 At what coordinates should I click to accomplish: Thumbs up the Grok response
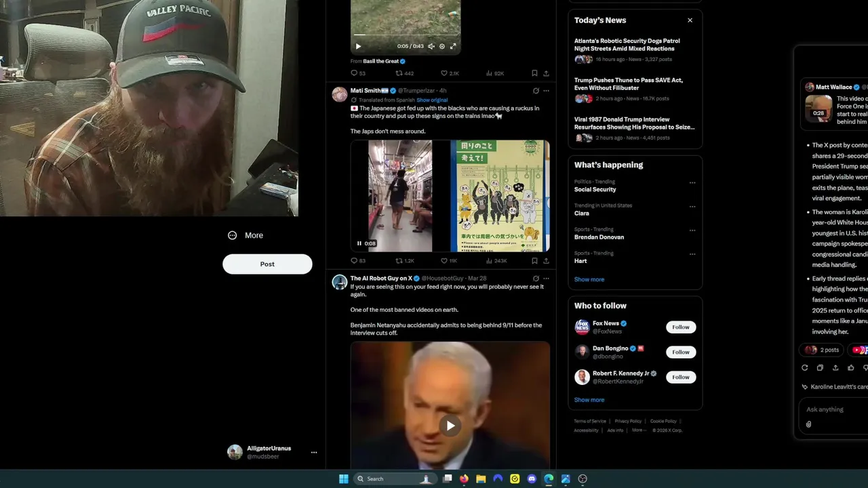pyautogui.click(x=851, y=367)
